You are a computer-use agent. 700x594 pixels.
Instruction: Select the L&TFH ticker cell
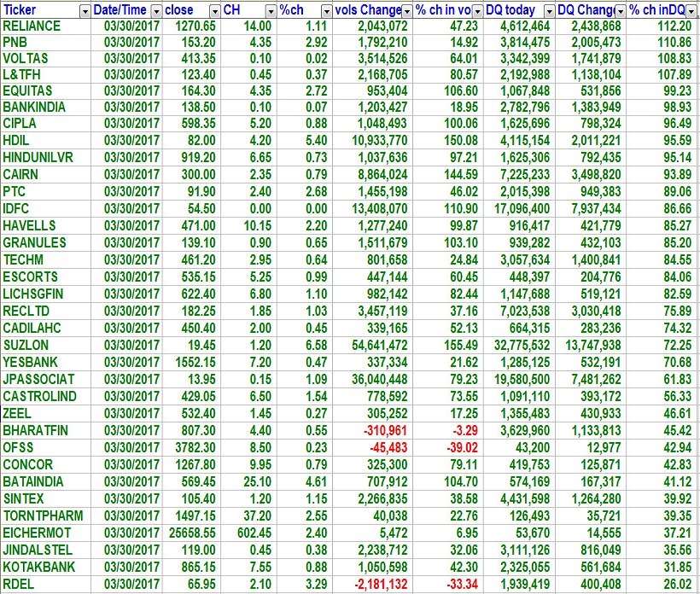[x=45, y=74]
